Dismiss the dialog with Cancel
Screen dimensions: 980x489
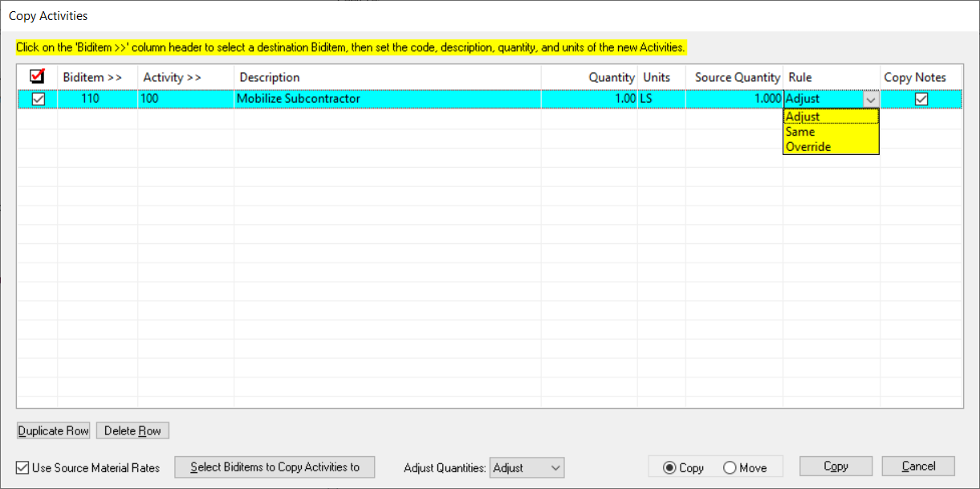tap(918, 466)
